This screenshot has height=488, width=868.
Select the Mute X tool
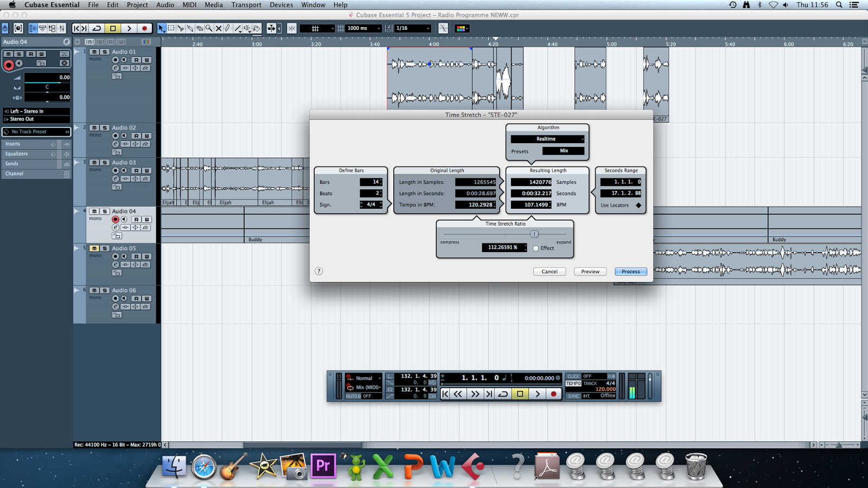pyautogui.click(x=219, y=28)
